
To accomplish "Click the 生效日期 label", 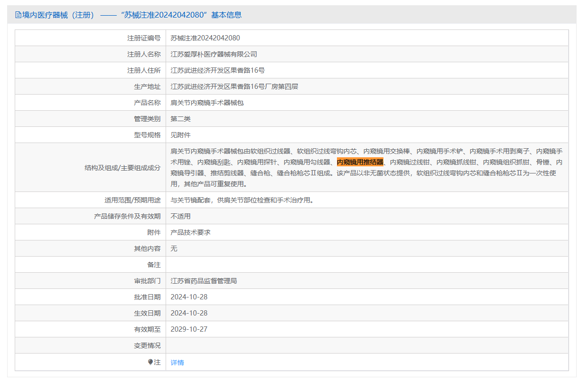I will [147, 313].
